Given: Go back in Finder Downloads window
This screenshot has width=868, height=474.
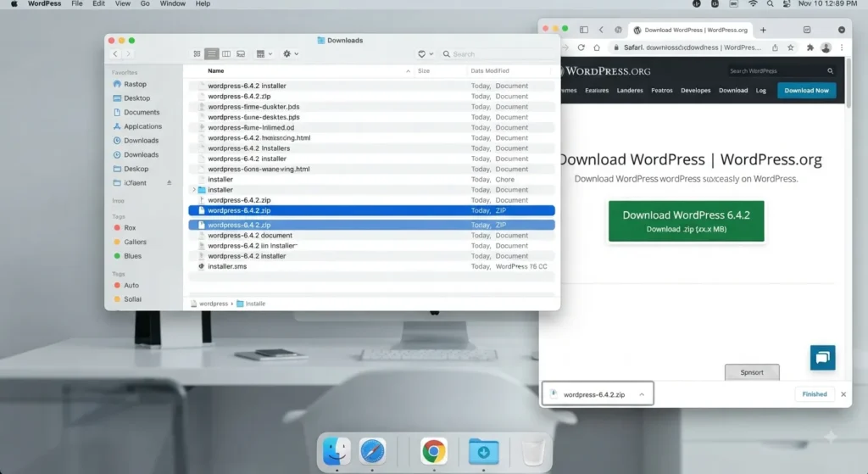Looking at the screenshot, I should coord(115,53).
